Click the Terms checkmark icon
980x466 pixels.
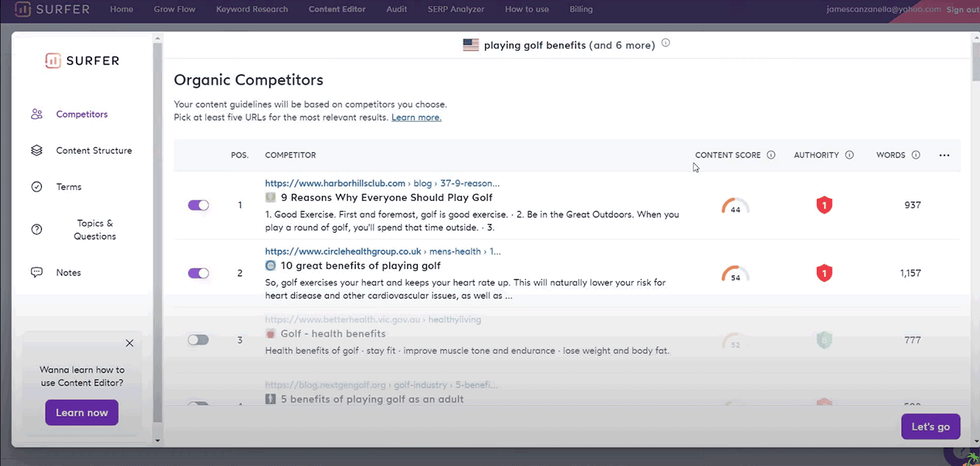pos(37,187)
